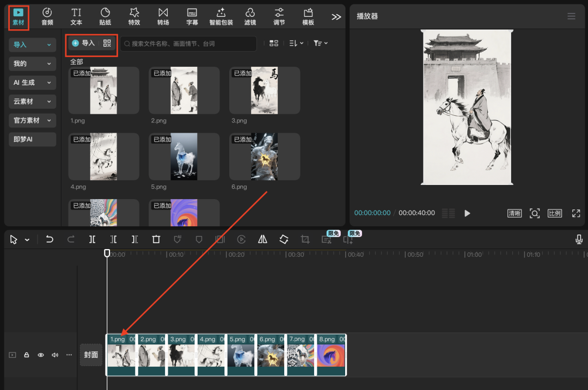Image resolution: width=588 pixels, height=390 pixels.
Task: Click the 封面 cover button
Action: (91, 355)
